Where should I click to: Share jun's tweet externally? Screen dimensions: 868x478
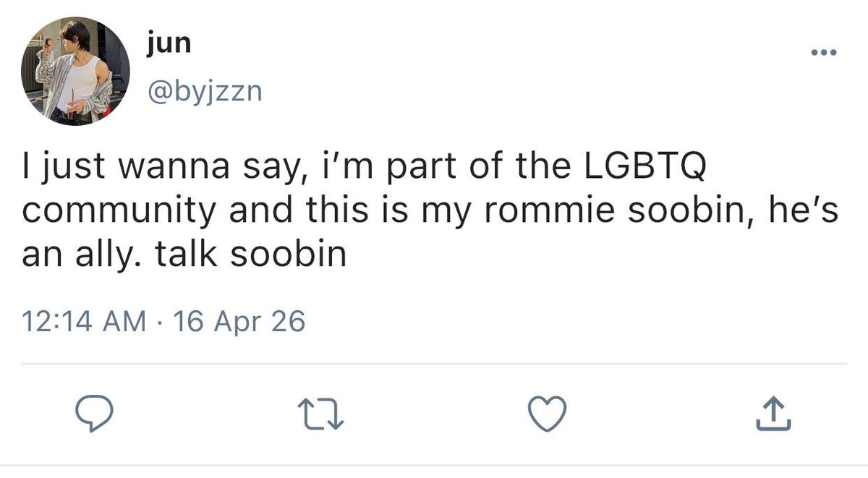coord(772,414)
